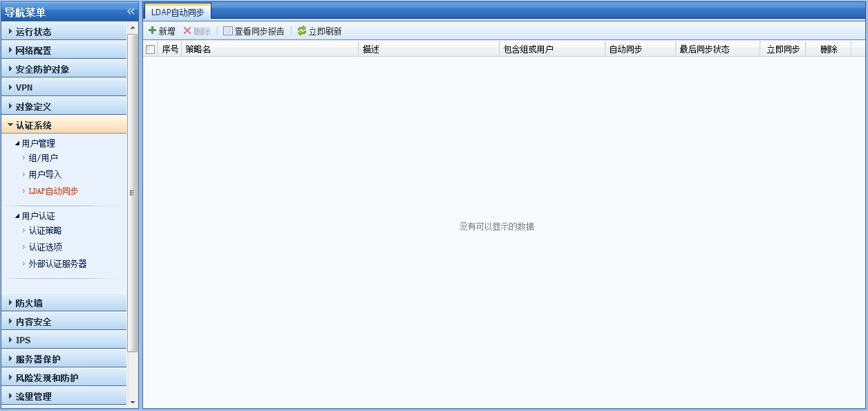Collapse navigation menu with double-chevron icon

pos(131,12)
